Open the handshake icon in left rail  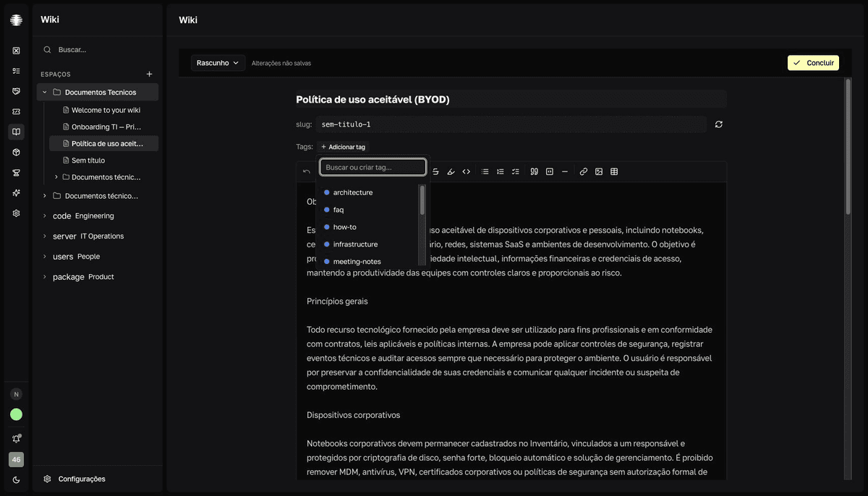16,91
